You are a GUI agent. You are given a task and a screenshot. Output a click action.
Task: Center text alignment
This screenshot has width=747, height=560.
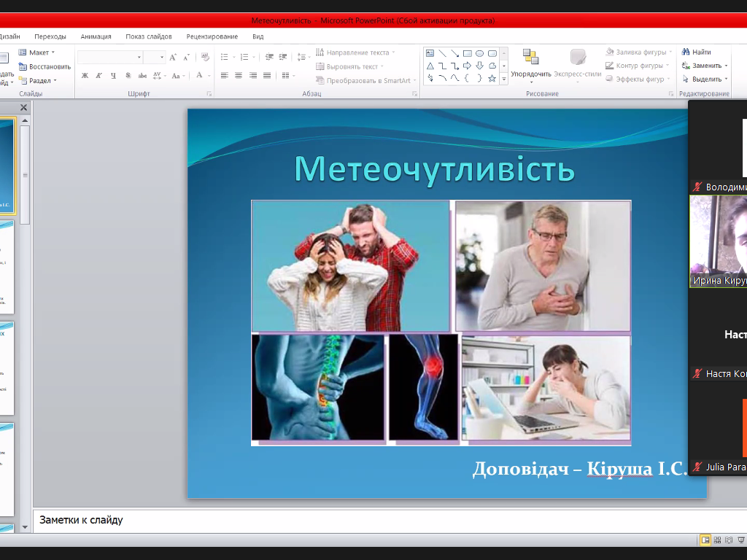pos(239,75)
